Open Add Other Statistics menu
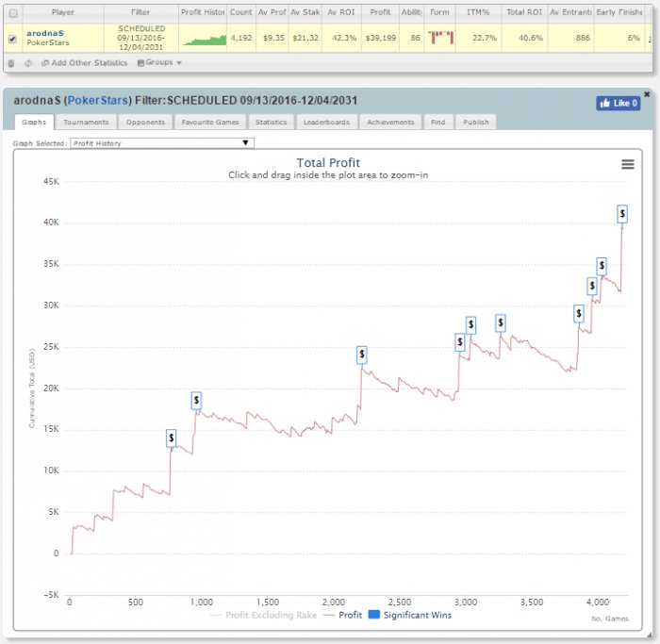 pos(85,62)
